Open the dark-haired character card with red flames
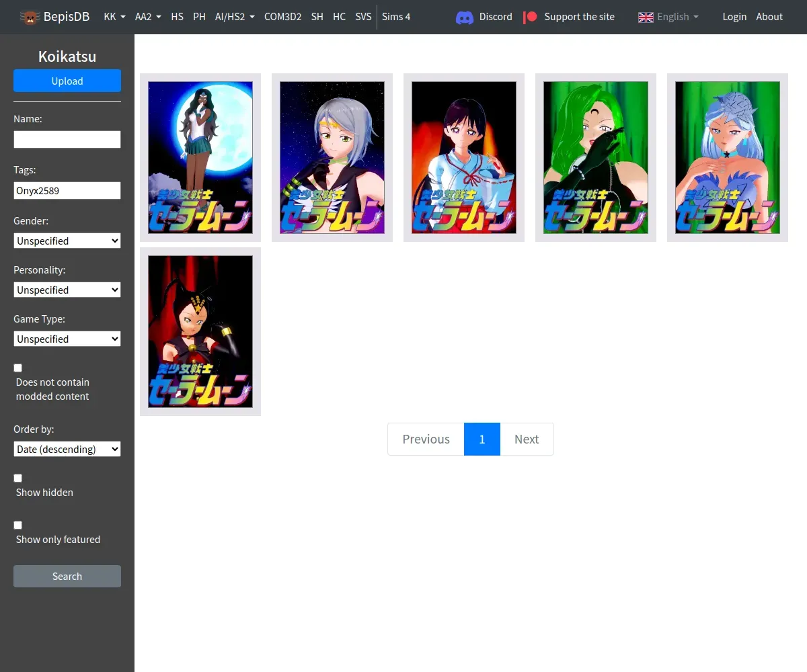Screen dimensions: 807x672 [464, 157]
